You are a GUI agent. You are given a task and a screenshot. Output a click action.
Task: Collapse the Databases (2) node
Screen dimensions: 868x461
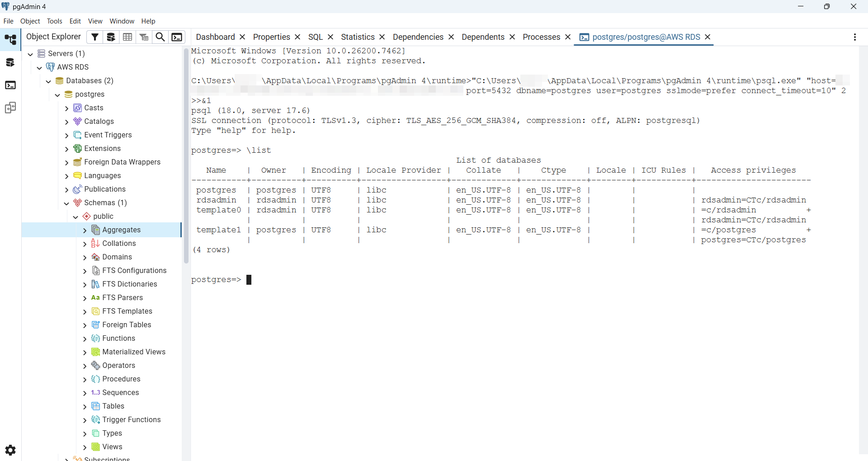click(48, 81)
